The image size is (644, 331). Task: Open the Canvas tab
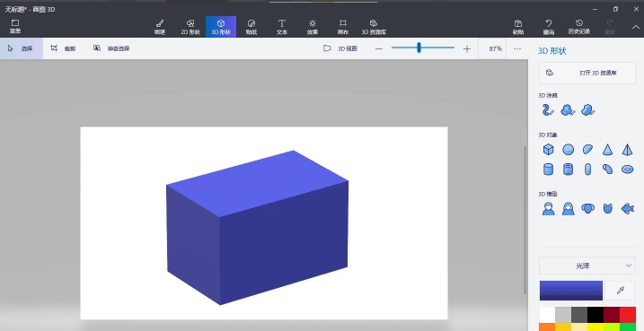click(343, 27)
